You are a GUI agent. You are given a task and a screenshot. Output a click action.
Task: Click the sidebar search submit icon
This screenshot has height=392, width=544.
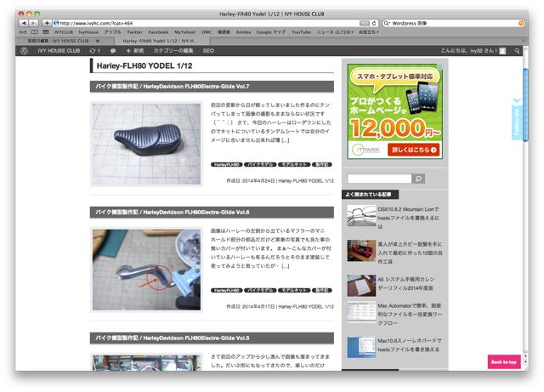tap(418, 179)
